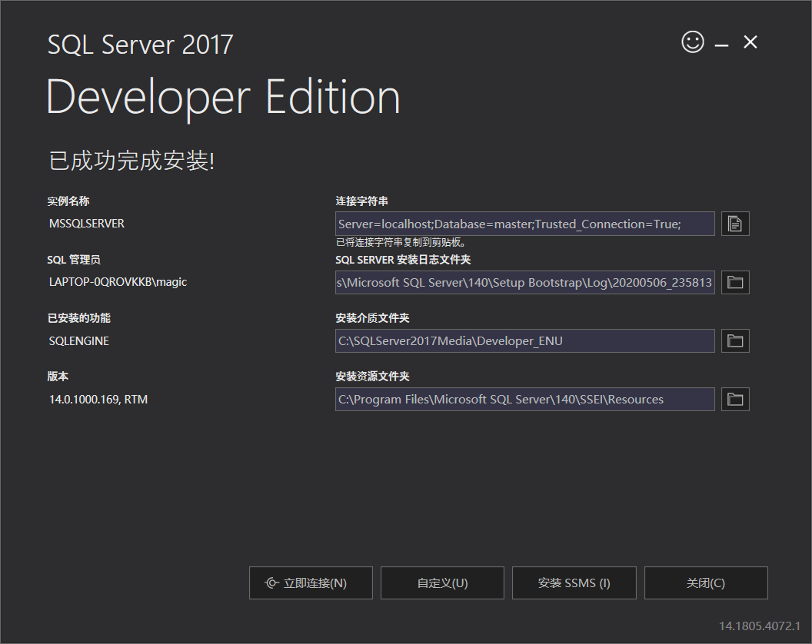Copy the connection string with clipboard icon

tap(735, 224)
